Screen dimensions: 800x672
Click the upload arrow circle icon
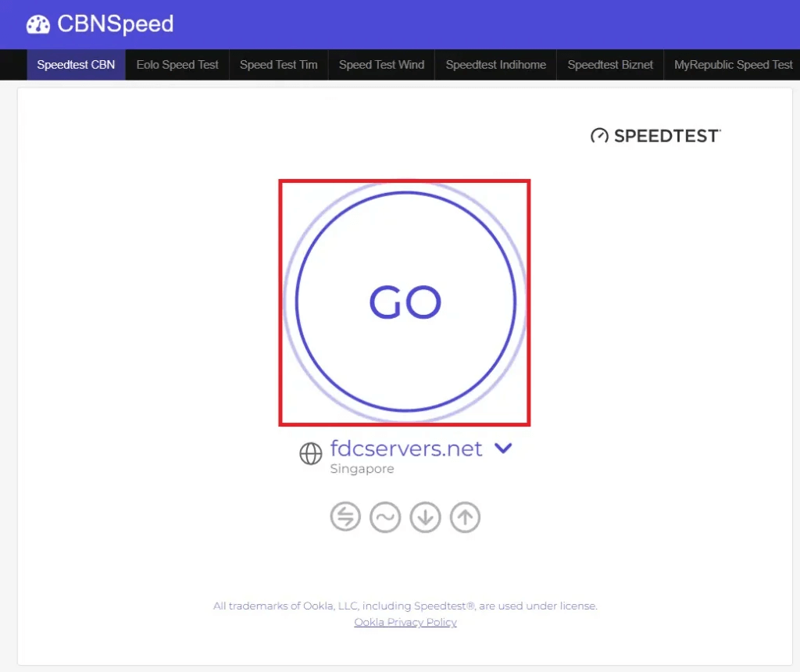tap(465, 517)
